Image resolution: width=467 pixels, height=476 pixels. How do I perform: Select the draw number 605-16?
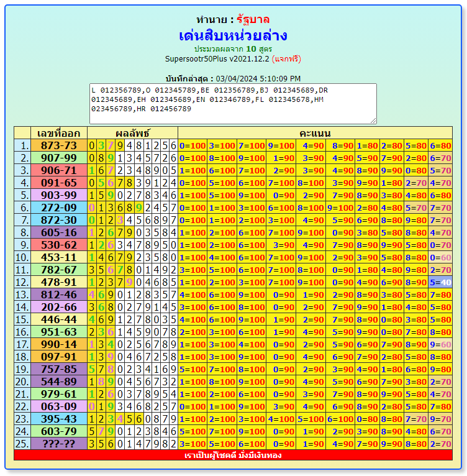59,233
